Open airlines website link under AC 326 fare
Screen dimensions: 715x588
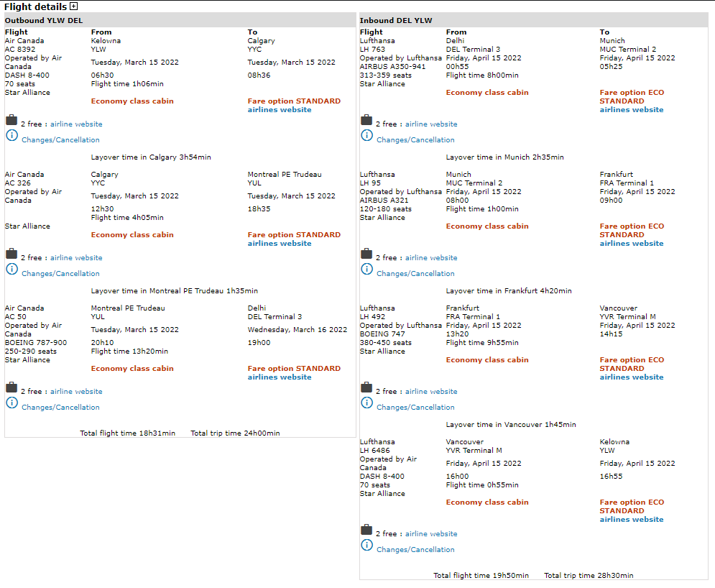point(280,244)
